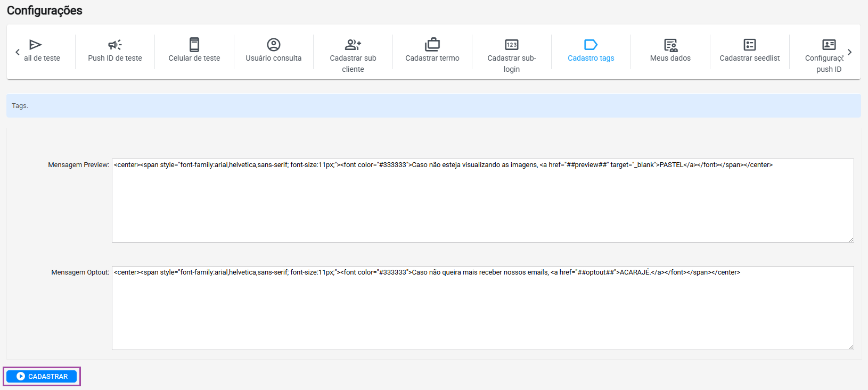Select the Cadastro tags tab label
Screen dimensions: 868x390
click(x=591, y=58)
